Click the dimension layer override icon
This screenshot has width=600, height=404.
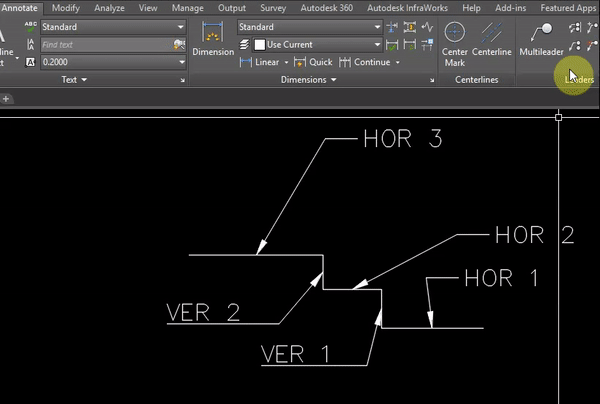pyautogui.click(x=244, y=44)
